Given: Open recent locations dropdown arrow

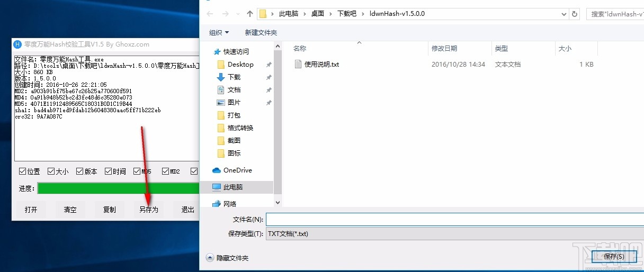Looking at the screenshot, I should 238,14.
